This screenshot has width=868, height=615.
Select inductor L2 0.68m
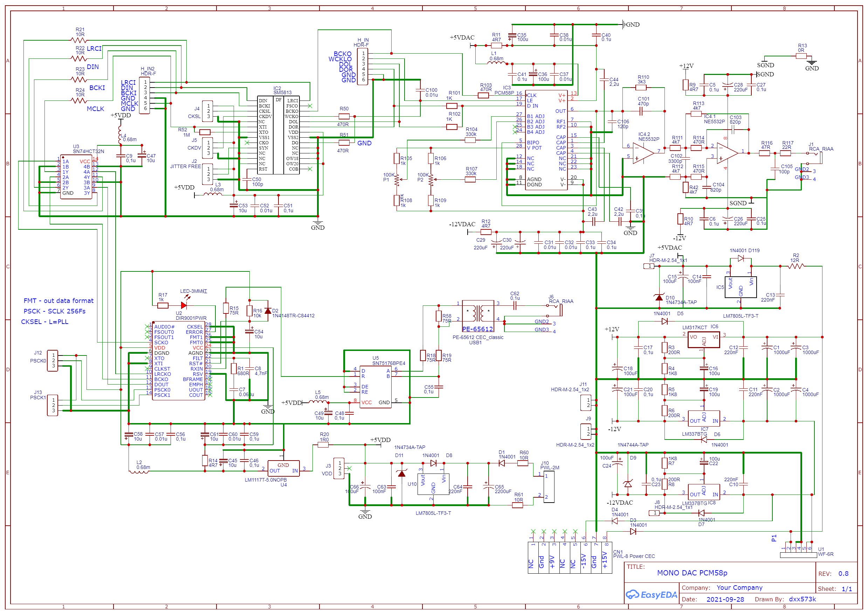coord(139,472)
